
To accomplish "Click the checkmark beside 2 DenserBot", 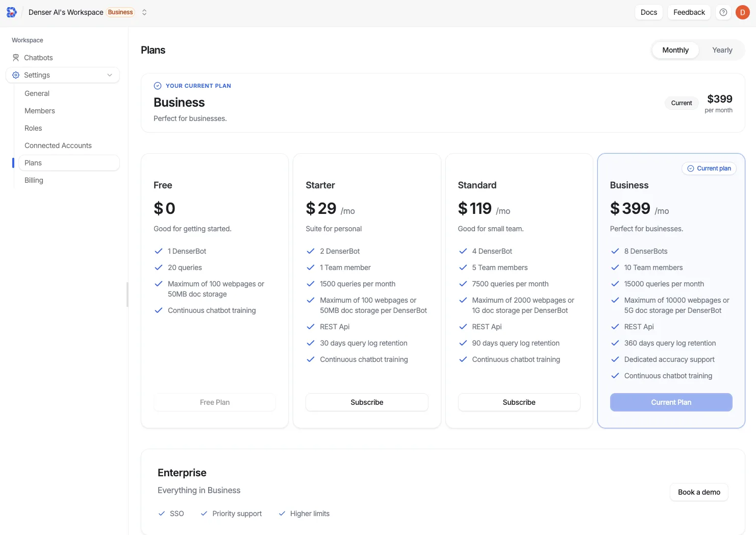I will click(x=311, y=251).
